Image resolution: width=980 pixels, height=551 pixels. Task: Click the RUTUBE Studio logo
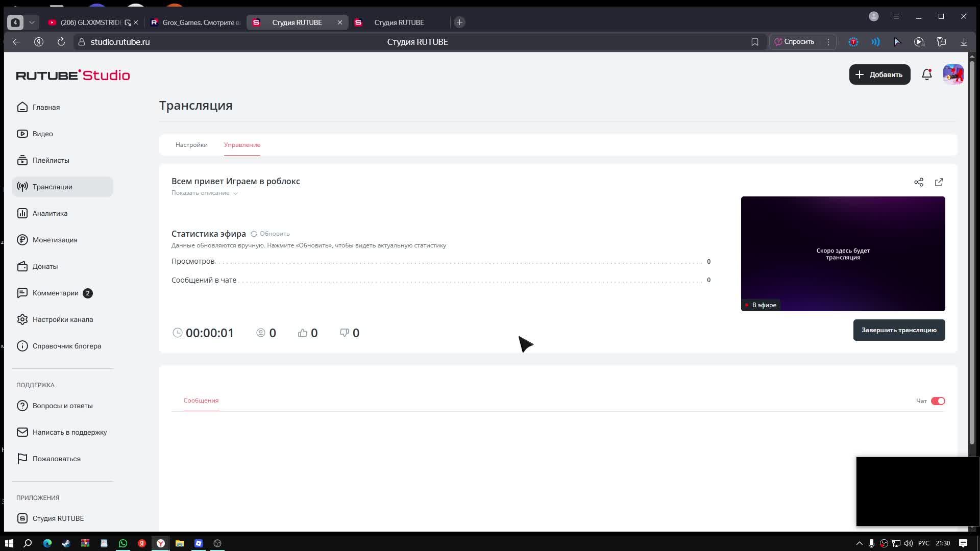(x=73, y=75)
